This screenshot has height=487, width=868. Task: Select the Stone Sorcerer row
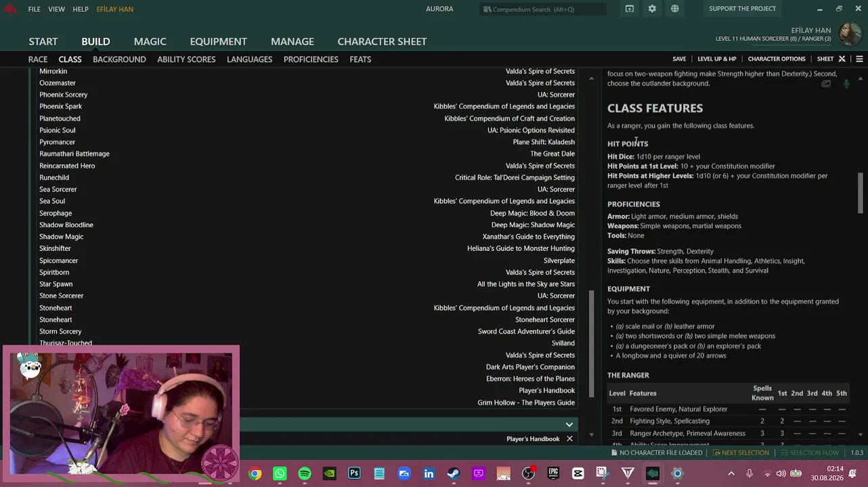coord(307,296)
